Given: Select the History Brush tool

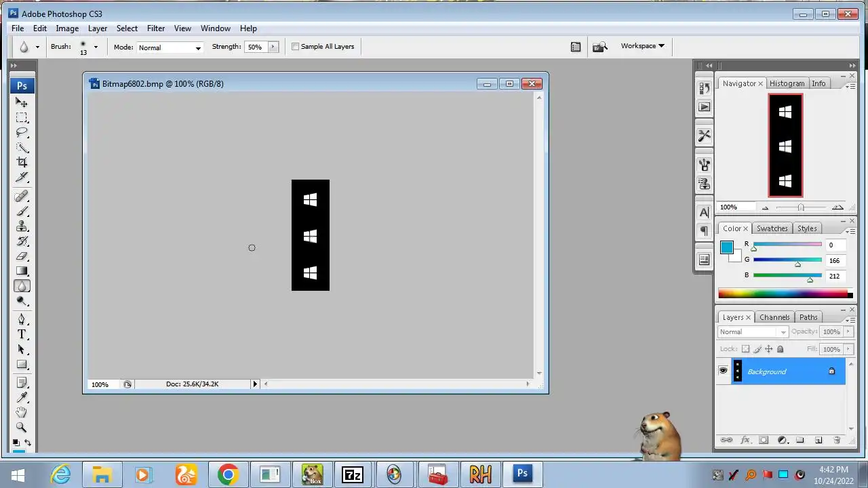Looking at the screenshot, I should coord(22,241).
